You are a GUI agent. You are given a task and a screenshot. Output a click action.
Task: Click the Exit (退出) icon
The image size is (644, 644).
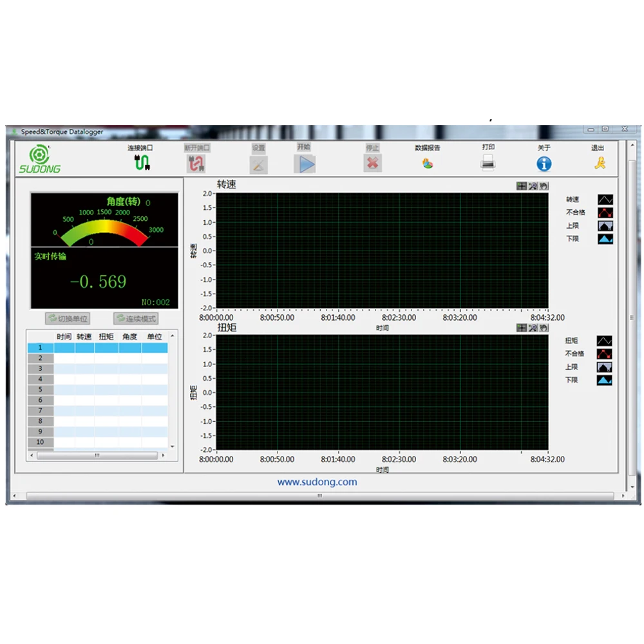pyautogui.click(x=600, y=163)
